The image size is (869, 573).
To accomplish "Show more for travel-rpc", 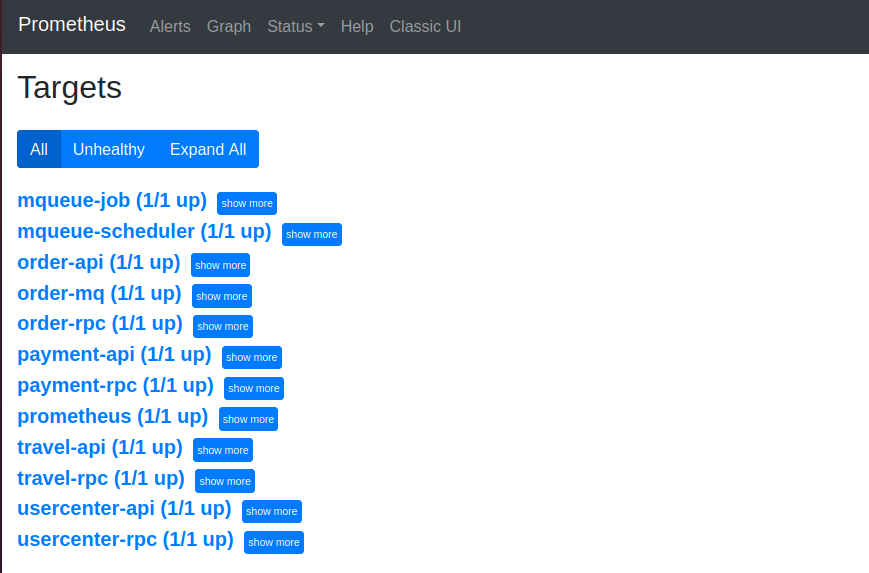I will pyautogui.click(x=224, y=482).
